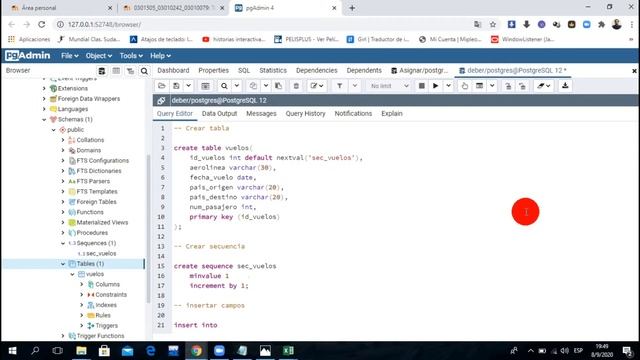640x360 pixels.
Task: Select the vuelos table in tree
Action: tap(95, 274)
